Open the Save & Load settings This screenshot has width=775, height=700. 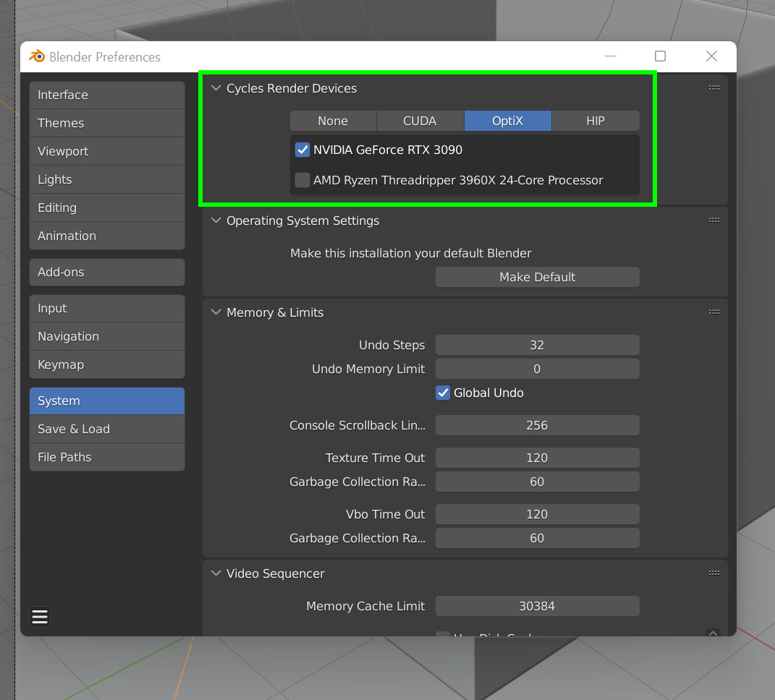(x=106, y=429)
